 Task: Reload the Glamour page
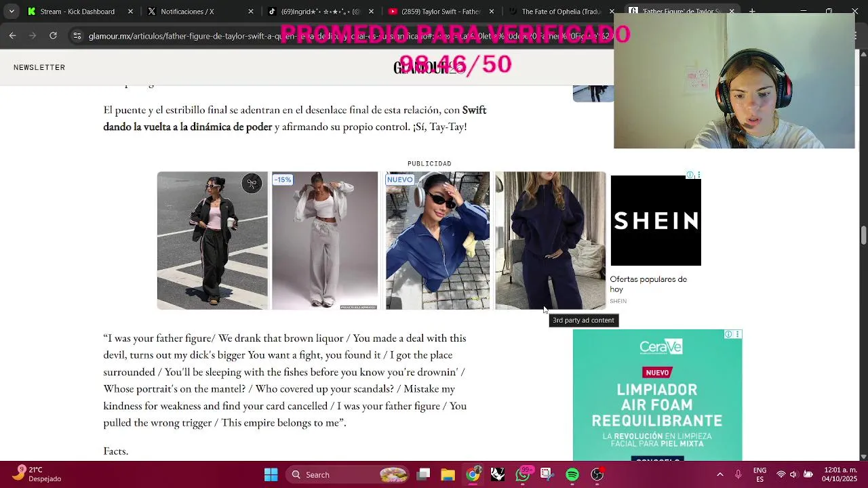(53, 35)
